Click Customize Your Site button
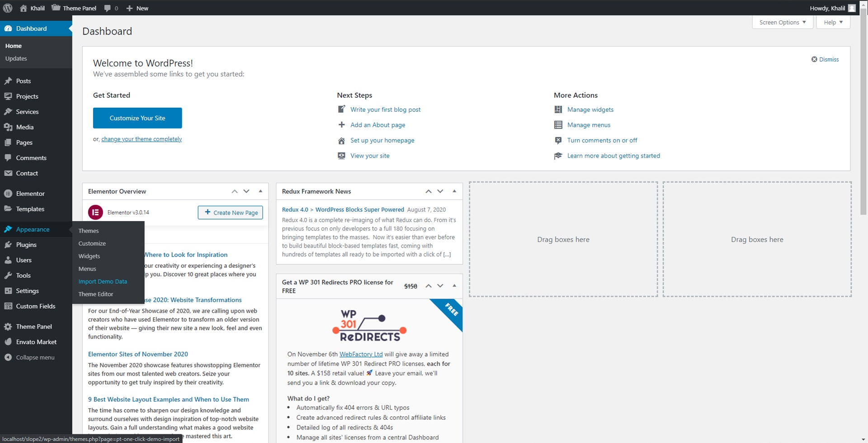Image resolution: width=868 pixels, height=443 pixels. click(x=137, y=118)
